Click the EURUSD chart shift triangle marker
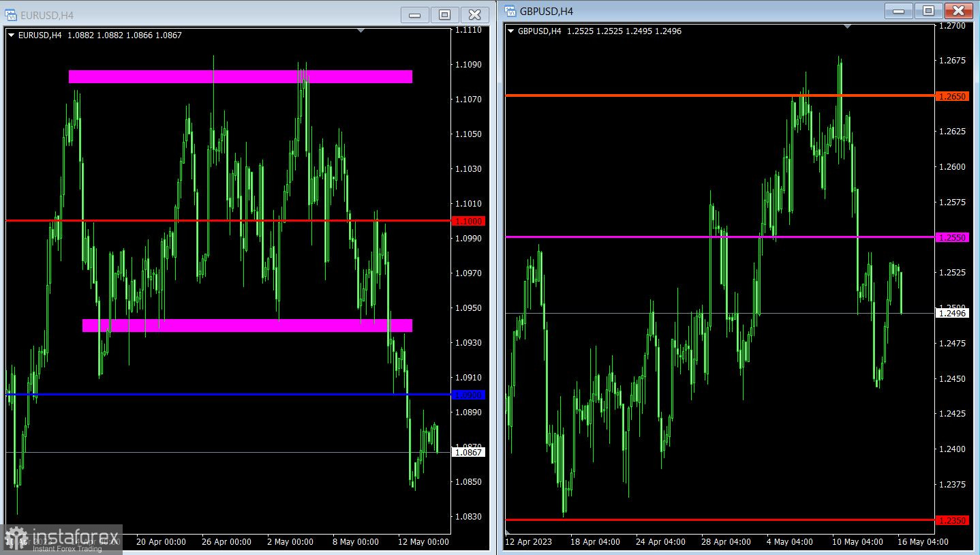This screenshot has width=980, height=555. tap(361, 31)
